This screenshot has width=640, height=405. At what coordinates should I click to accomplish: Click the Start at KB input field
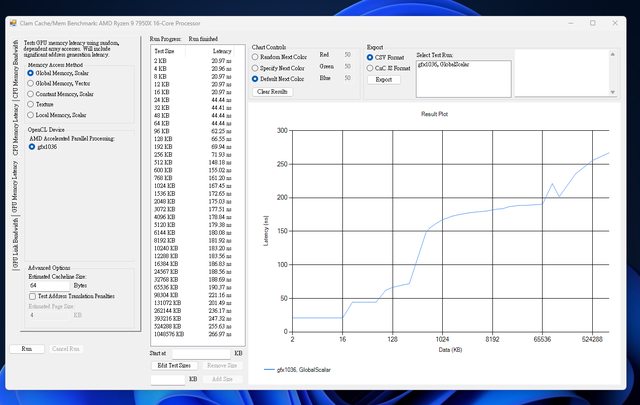(200, 353)
